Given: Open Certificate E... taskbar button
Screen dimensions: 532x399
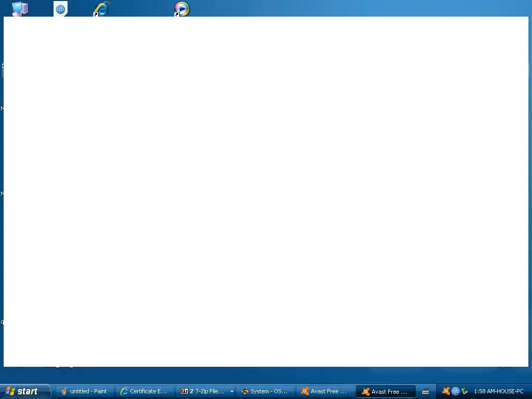Looking at the screenshot, I should (x=144, y=391).
